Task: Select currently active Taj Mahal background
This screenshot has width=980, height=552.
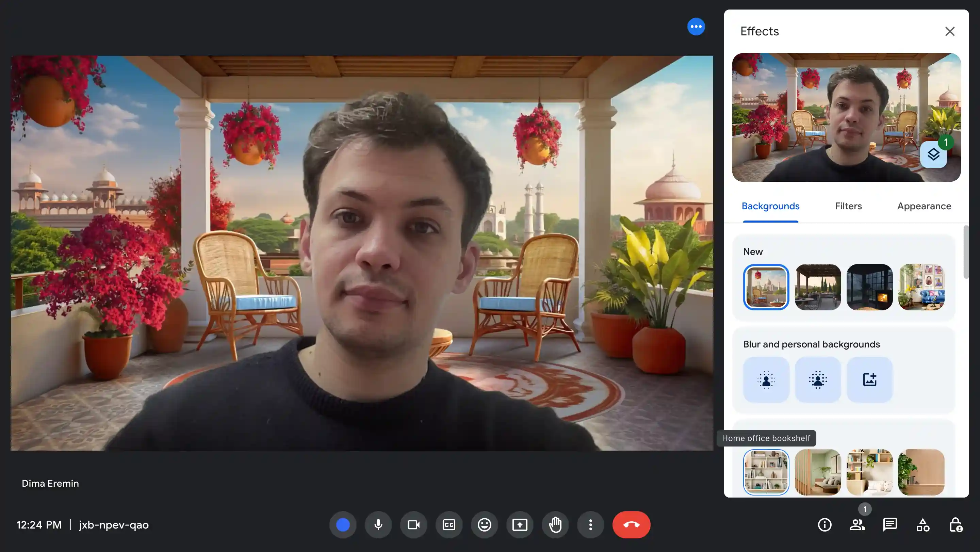Action: (766, 287)
